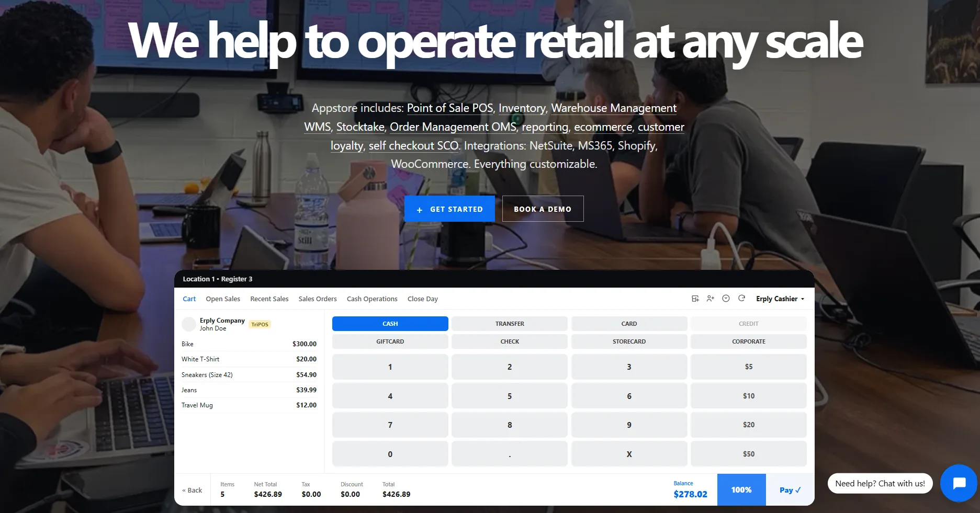
Task: Select CREDIT payment method
Action: 749,324
